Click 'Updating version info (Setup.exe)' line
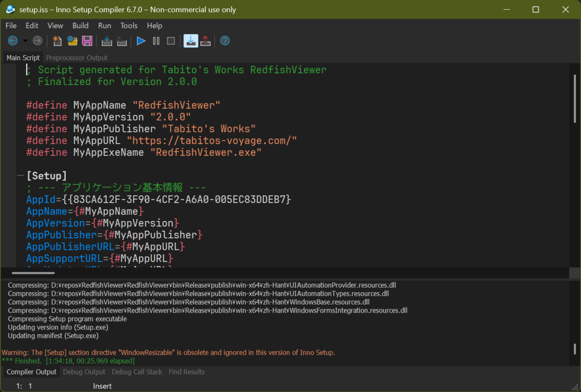 tap(58, 327)
